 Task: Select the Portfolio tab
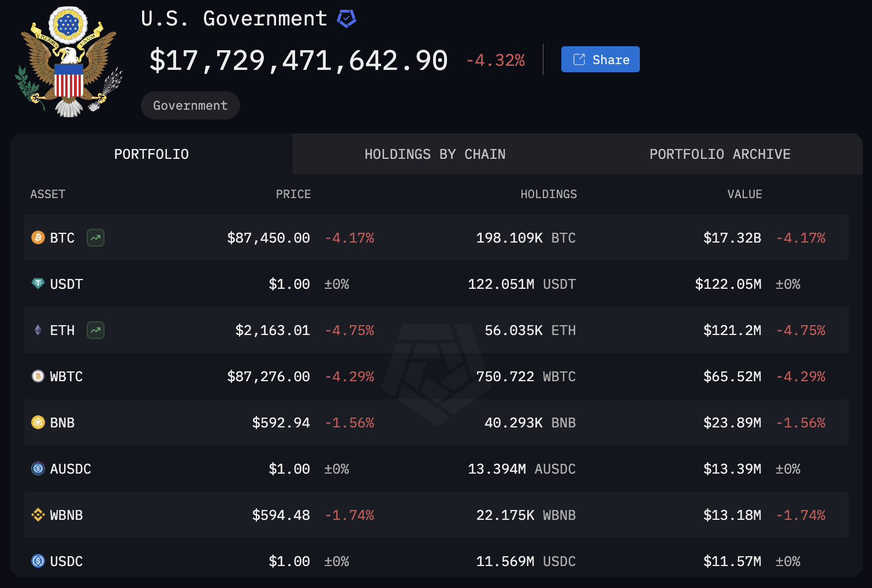point(151,154)
